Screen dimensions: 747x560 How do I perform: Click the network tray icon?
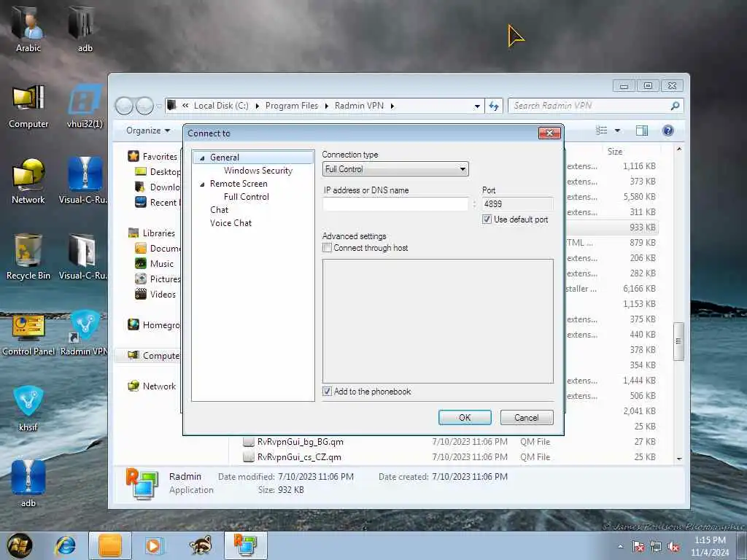(656, 547)
